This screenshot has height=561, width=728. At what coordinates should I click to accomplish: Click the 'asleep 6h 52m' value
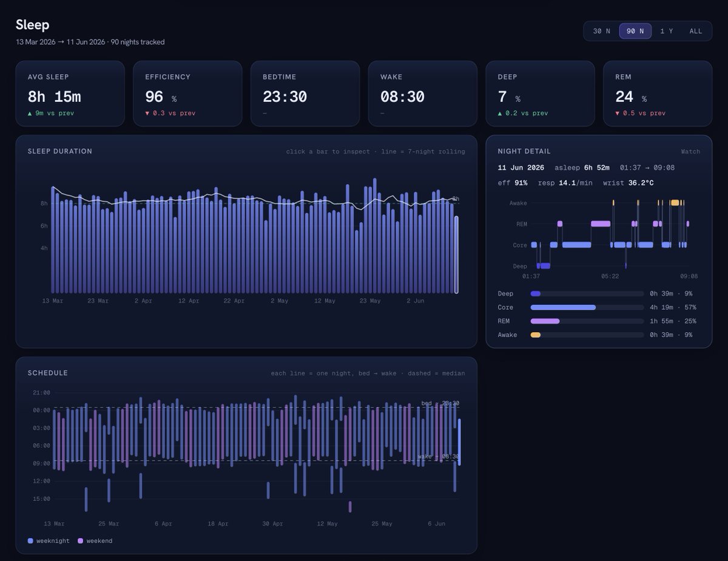tap(582, 168)
